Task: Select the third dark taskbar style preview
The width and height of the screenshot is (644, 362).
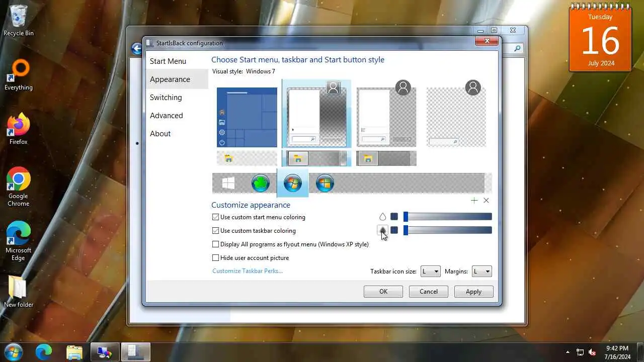Action: (386, 158)
